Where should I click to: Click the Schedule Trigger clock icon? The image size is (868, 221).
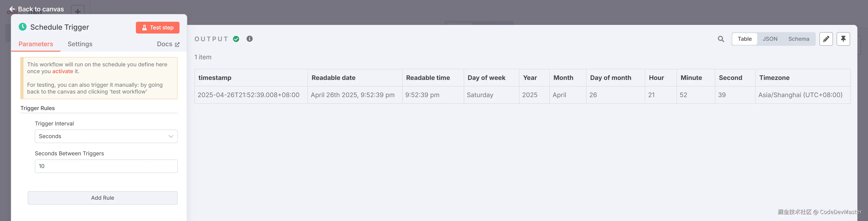(x=23, y=27)
